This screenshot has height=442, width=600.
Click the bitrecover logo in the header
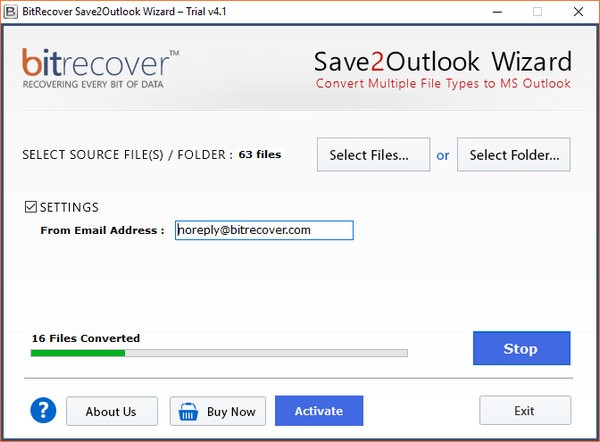coord(100,68)
